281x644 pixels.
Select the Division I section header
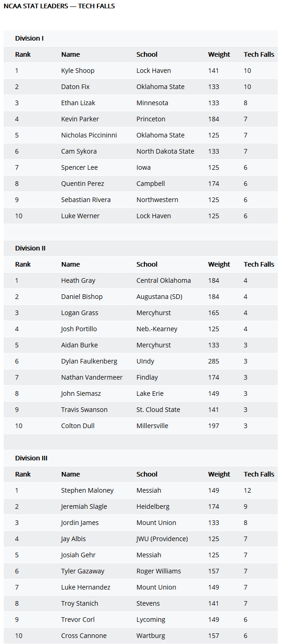click(x=30, y=38)
